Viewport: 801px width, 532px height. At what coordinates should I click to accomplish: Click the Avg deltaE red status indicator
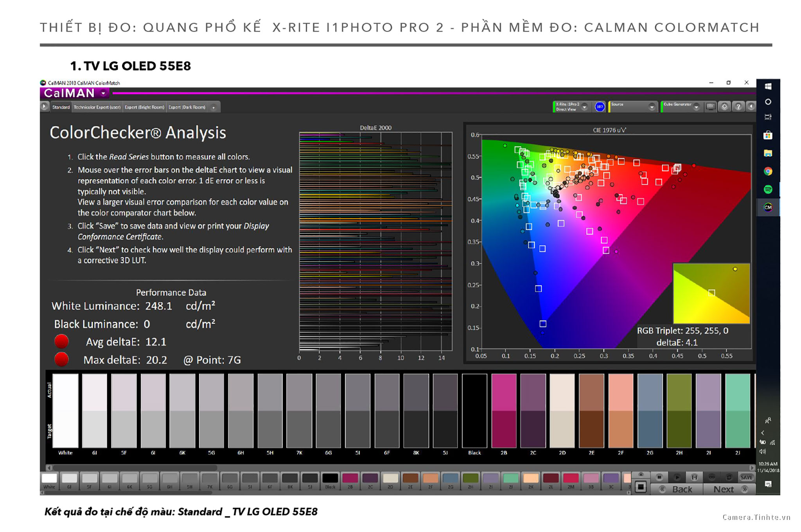click(x=61, y=341)
